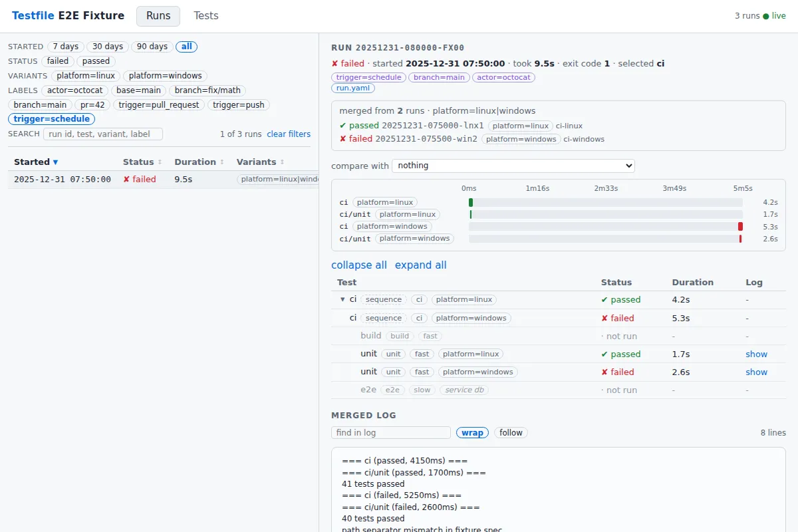
Task: Show the log for unit platform=linux
Action: [757, 354]
